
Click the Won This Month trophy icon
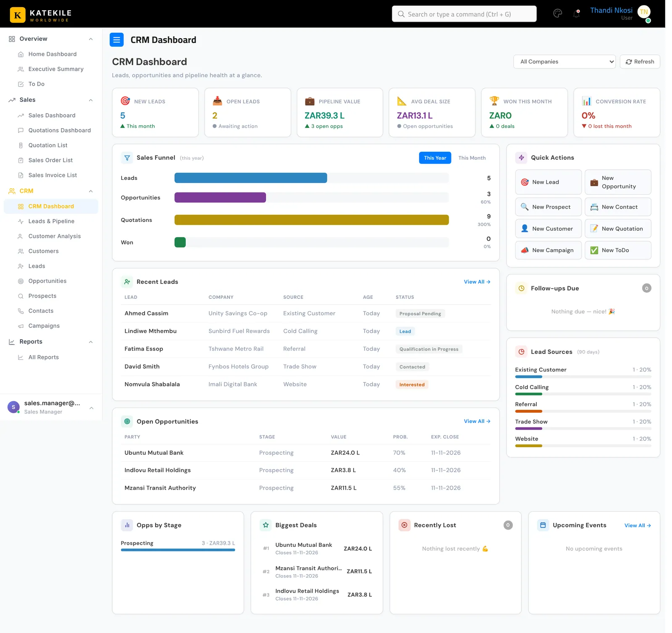coord(494,101)
